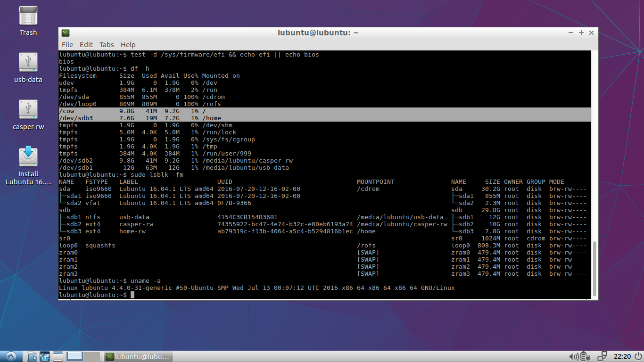The image size is (644, 362).
Task: Click the terminal prompt cursor on the last line
Action: coord(132,295)
